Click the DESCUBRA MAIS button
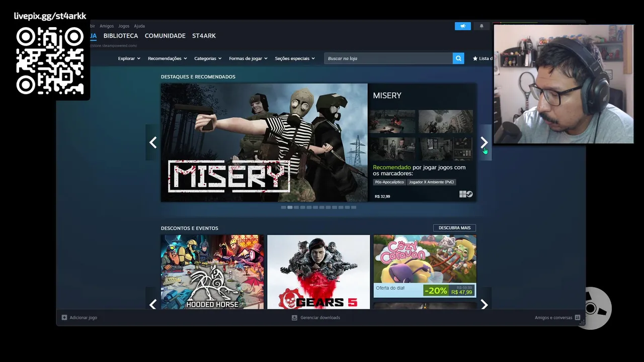The image size is (644, 362). (454, 228)
